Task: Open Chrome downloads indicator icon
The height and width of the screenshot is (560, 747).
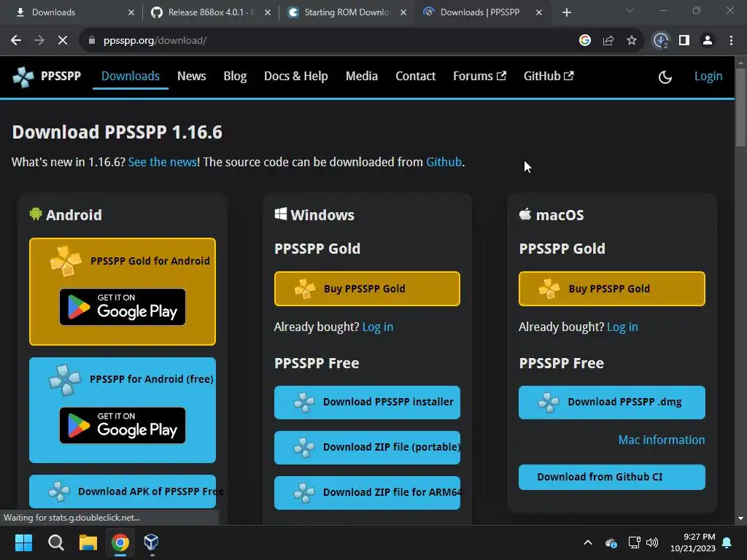Action: coord(661,41)
